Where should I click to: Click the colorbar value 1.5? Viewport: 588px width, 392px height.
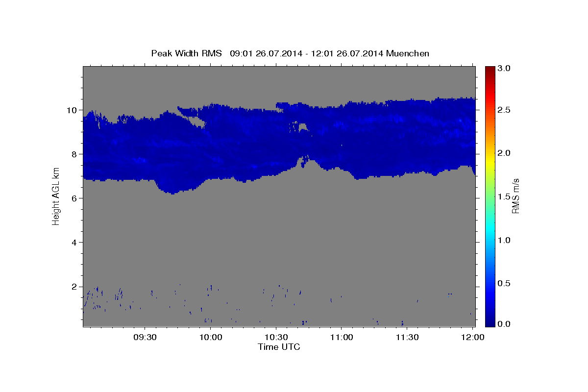pyautogui.click(x=504, y=196)
